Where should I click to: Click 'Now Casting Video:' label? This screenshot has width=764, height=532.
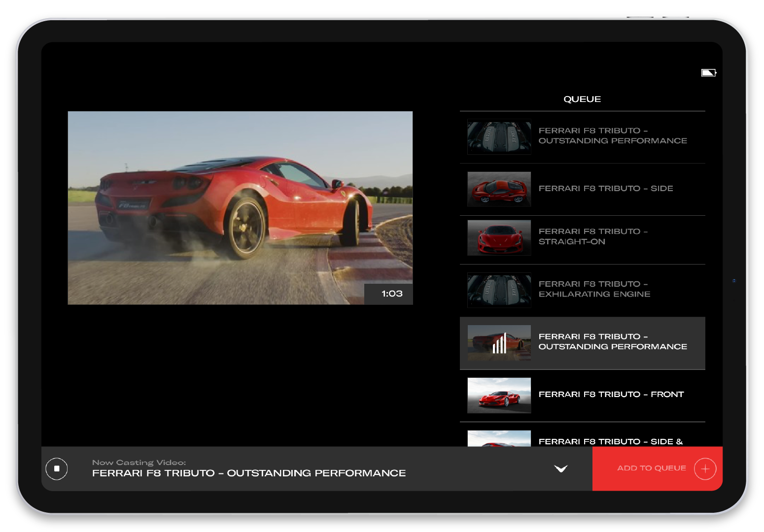click(139, 462)
